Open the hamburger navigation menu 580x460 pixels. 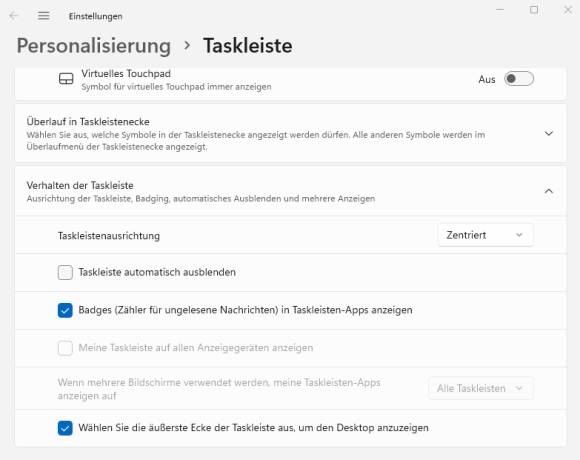(x=44, y=16)
